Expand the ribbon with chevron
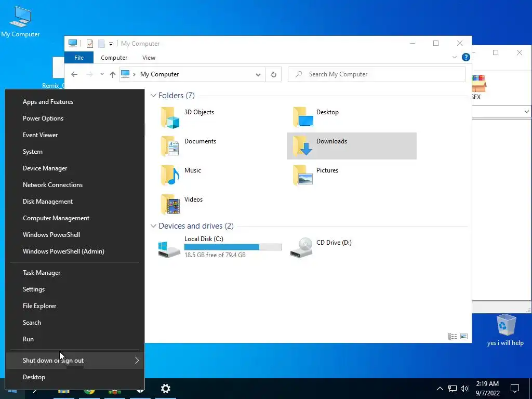This screenshot has width=532, height=399. [x=455, y=57]
